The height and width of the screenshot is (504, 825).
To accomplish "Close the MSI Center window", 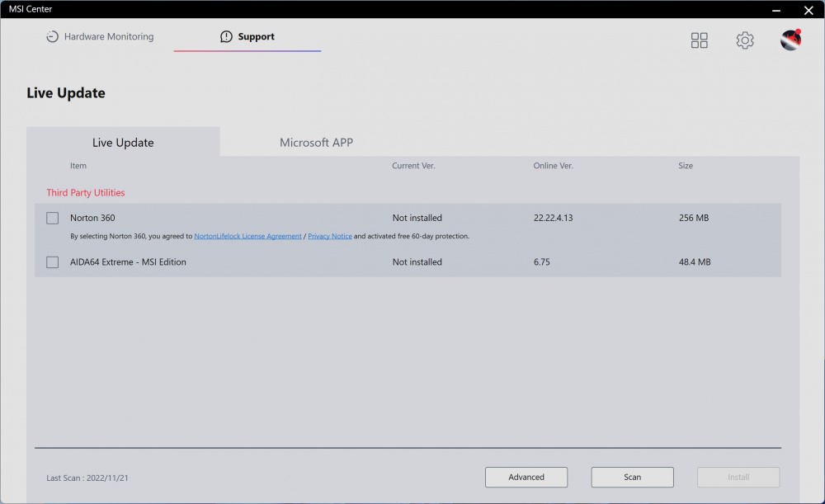I will (x=808, y=10).
